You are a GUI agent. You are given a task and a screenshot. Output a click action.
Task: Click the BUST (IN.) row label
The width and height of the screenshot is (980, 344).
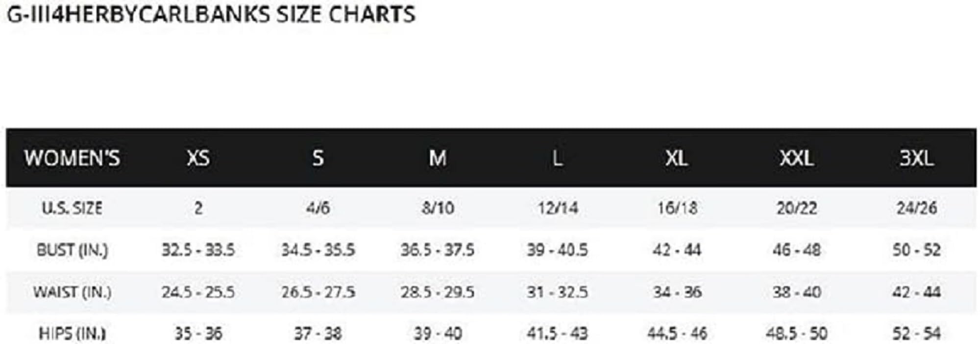coord(72,250)
